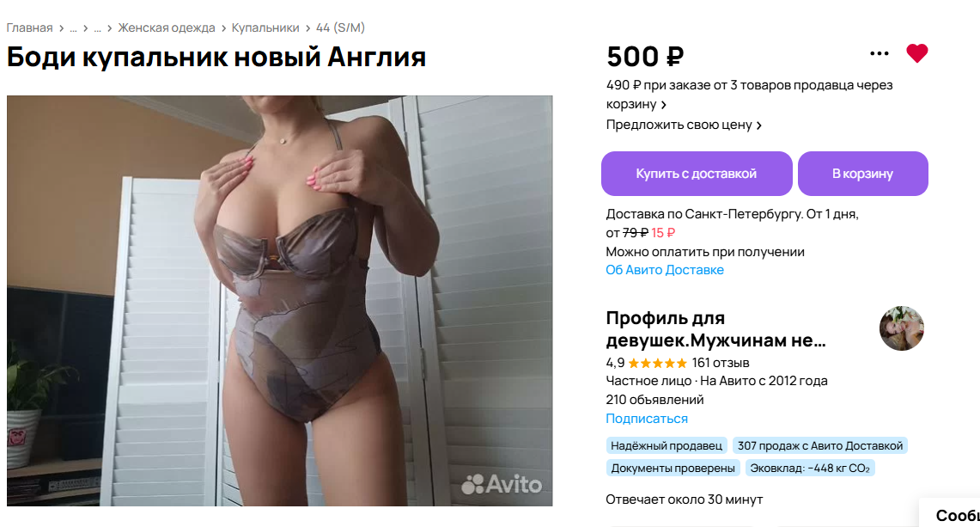Open the three-dot more options menu

880,53
